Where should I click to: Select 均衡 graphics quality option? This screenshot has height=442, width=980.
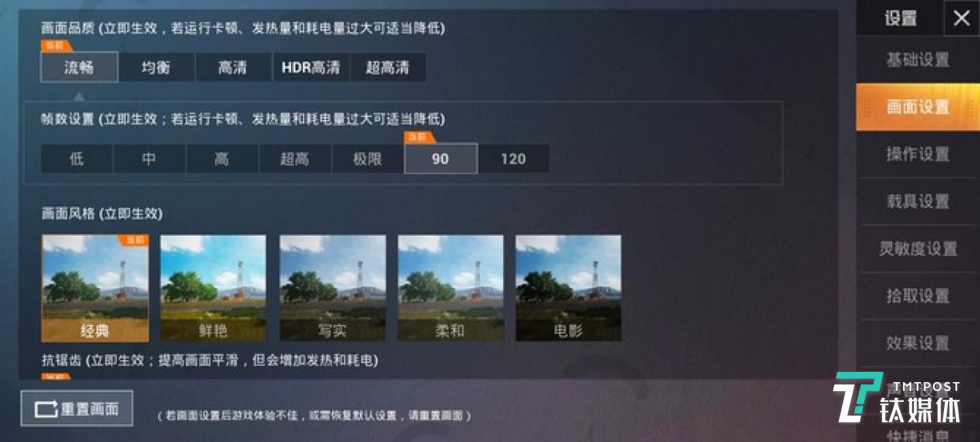pos(156,67)
